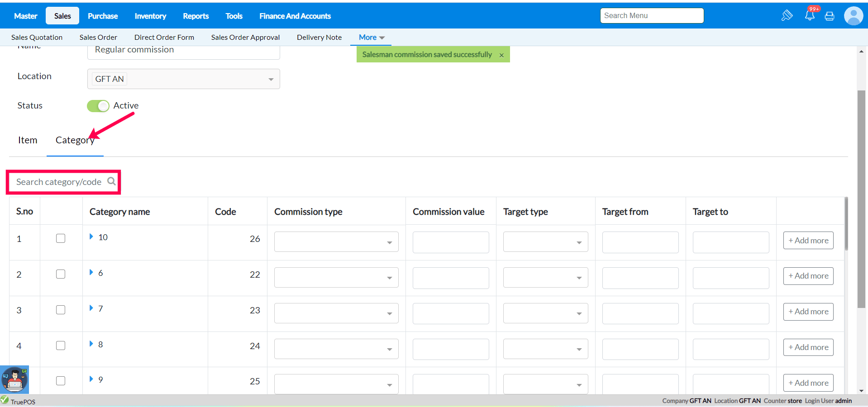The width and height of the screenshot is (868, 407).
Task: Expand category 10 row
Action: coord(91,237)
